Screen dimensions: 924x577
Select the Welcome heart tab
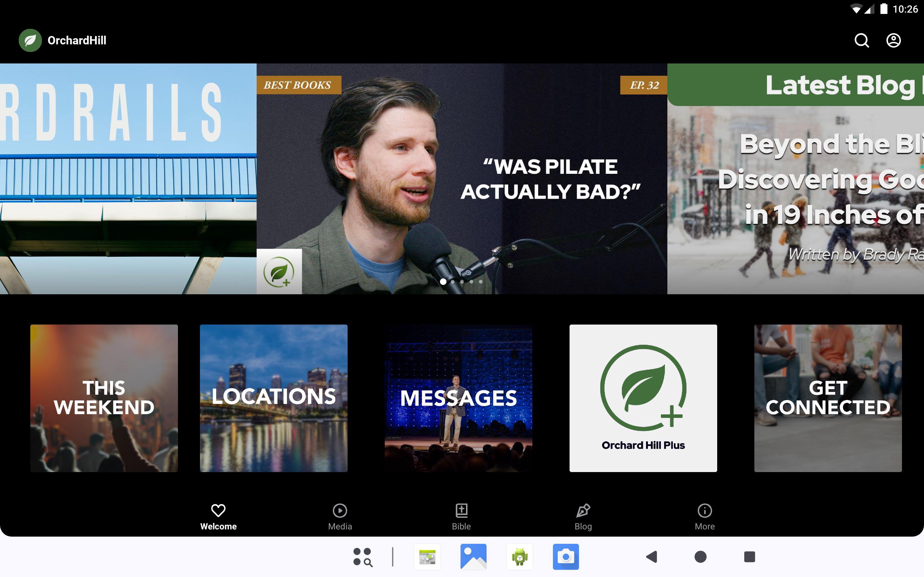click(x=218, y=516)
